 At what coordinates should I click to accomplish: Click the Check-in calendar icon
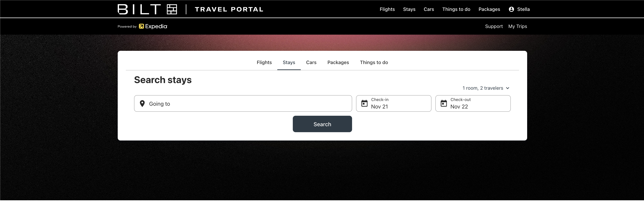364,103
